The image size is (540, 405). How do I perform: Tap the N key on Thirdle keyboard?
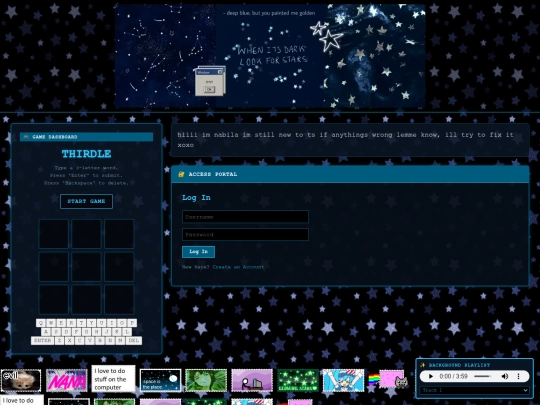tap(110, 341)
